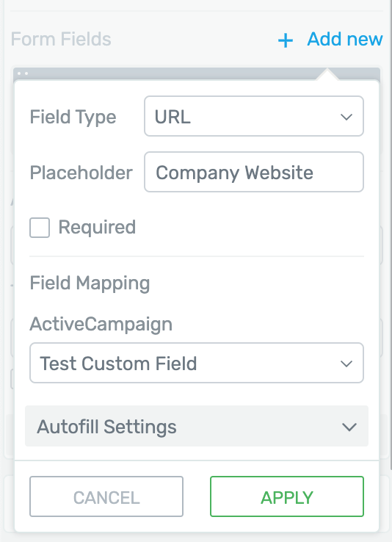Click the CANCEL button

tap(106, 496)
